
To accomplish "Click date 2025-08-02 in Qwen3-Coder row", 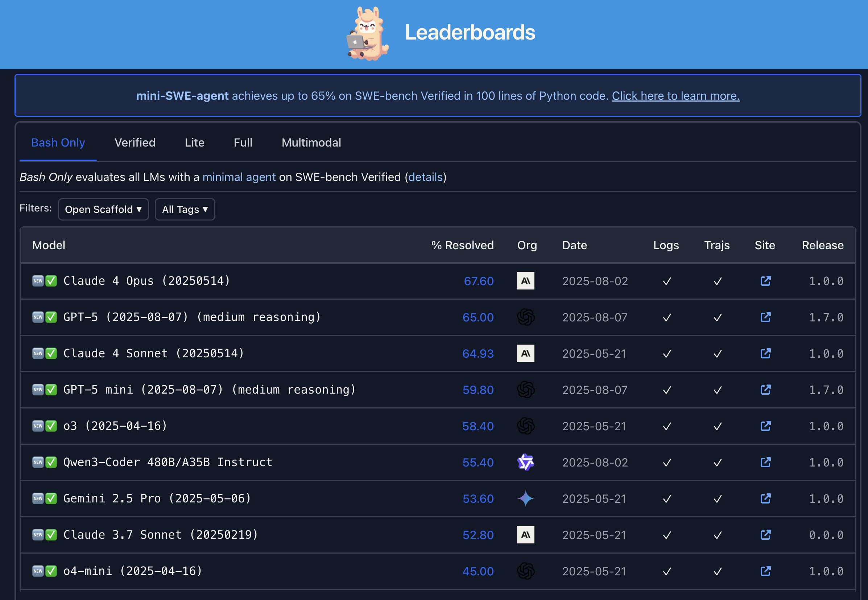I will point(595,463).
